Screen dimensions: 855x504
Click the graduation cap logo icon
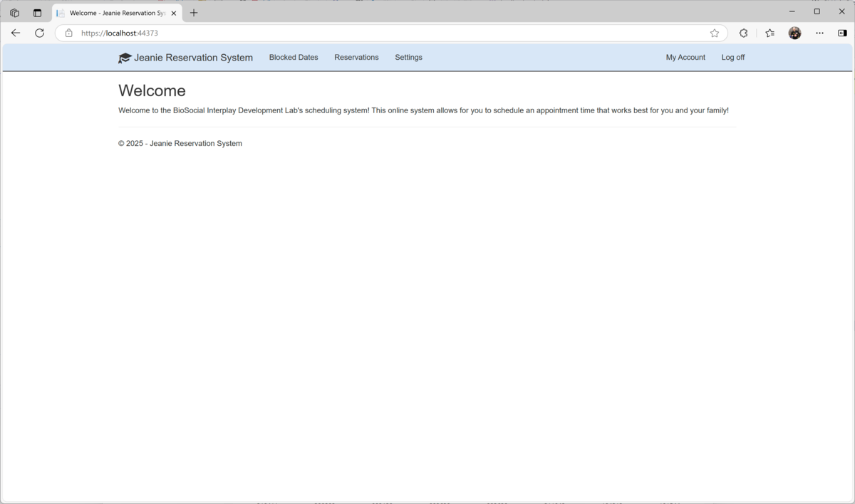[125, 58]
